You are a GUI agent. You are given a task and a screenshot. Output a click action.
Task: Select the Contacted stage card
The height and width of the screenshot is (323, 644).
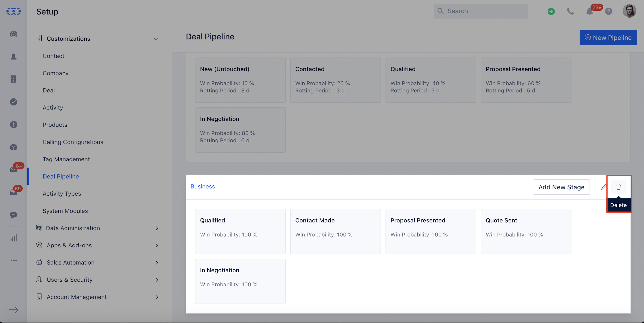pos(335,80)
